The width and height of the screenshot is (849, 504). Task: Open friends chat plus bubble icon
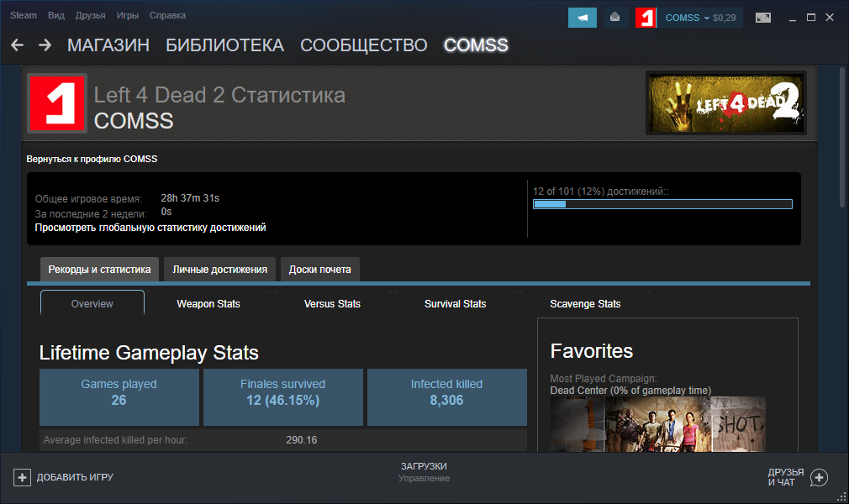819,477
